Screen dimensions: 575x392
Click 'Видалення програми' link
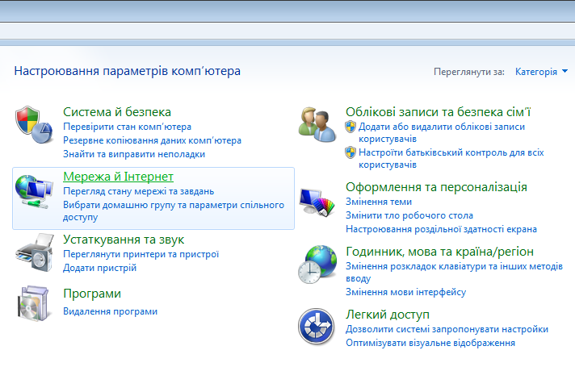pos(110,311)
